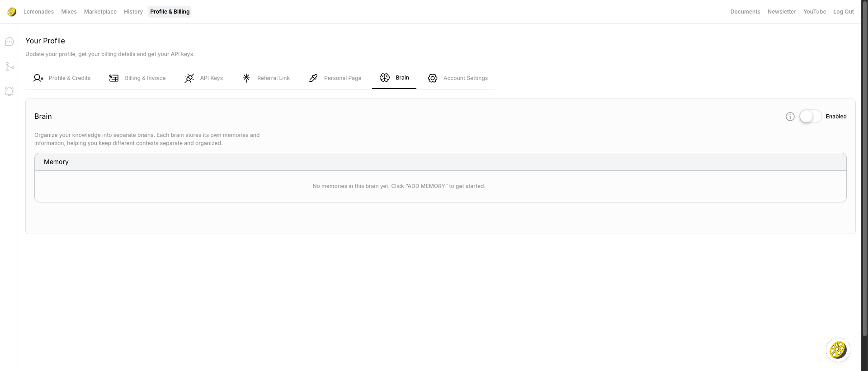Screen dimensions: 868x371
Task: Click the Brain tab icon
Action: 385,78
